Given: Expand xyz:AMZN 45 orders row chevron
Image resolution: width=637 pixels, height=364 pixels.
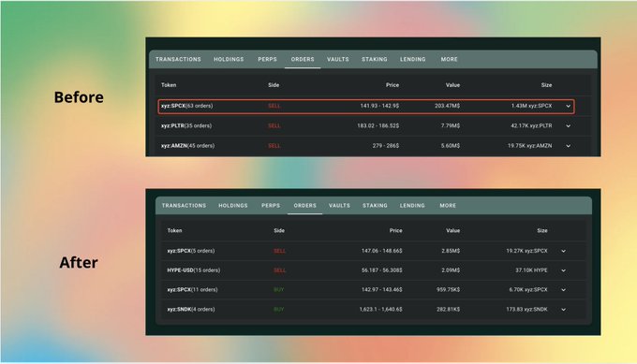Looking at the screenshot, I should [x=569, y=146].
